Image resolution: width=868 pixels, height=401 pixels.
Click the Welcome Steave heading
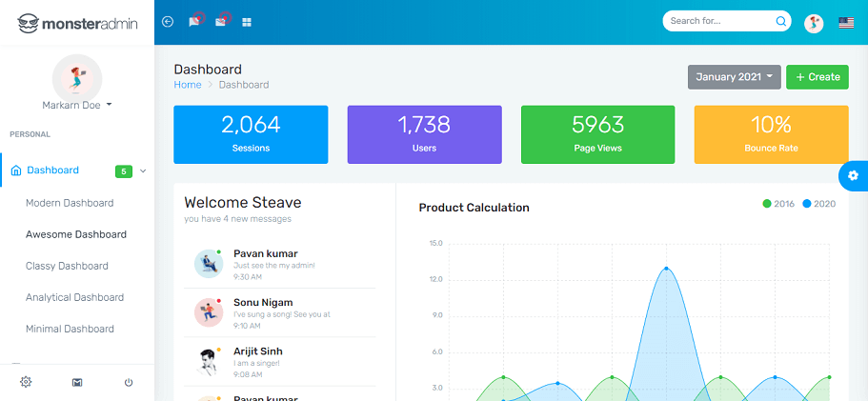click(242, 203)
